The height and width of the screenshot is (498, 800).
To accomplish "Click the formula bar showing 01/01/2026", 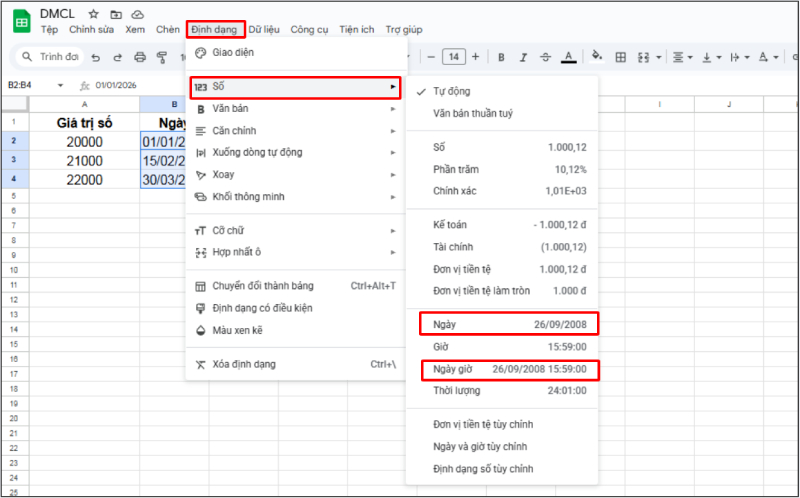I will 116,85.
